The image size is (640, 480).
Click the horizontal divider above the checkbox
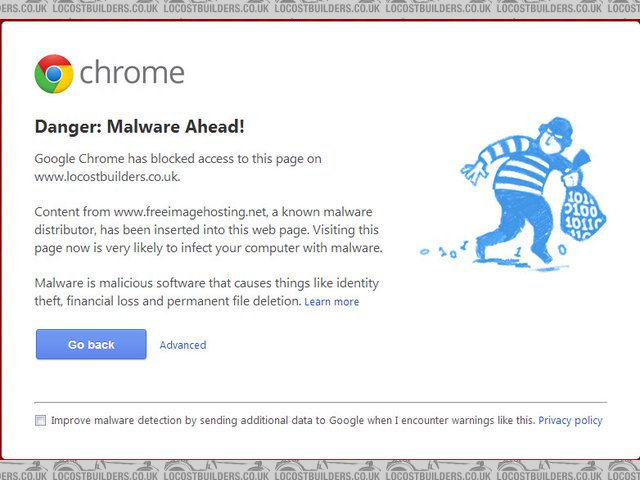tap(320, 402)
